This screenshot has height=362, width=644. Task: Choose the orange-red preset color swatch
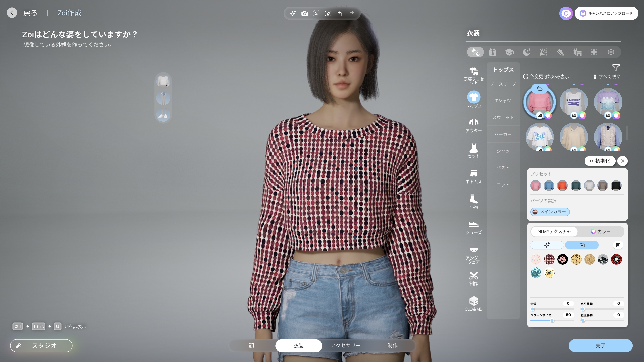point(562,186)
